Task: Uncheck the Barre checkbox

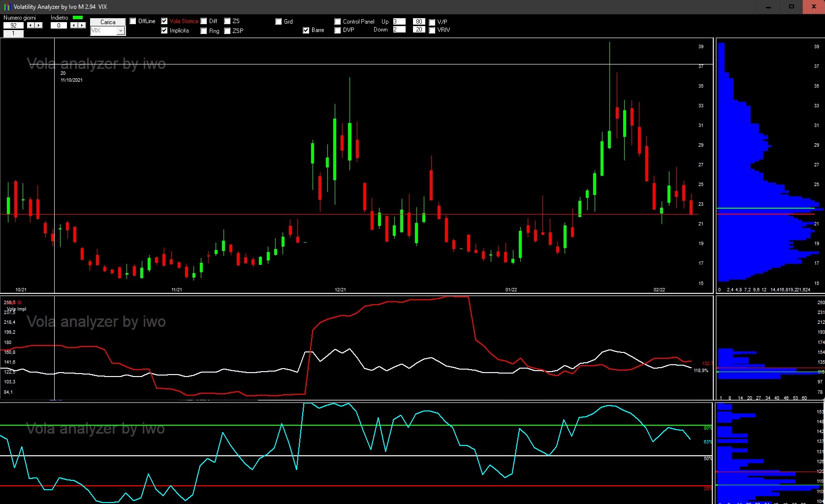Action: (x=306, y=30)
